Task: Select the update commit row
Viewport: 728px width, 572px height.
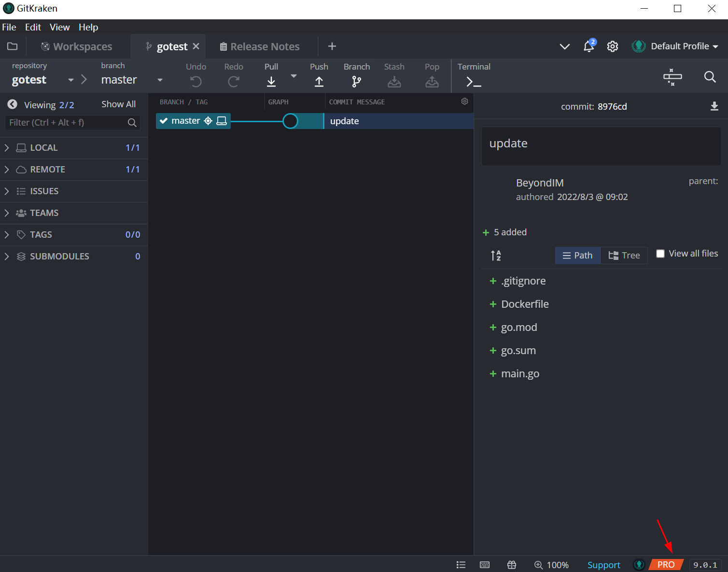Action: click(x=398, y=121)
